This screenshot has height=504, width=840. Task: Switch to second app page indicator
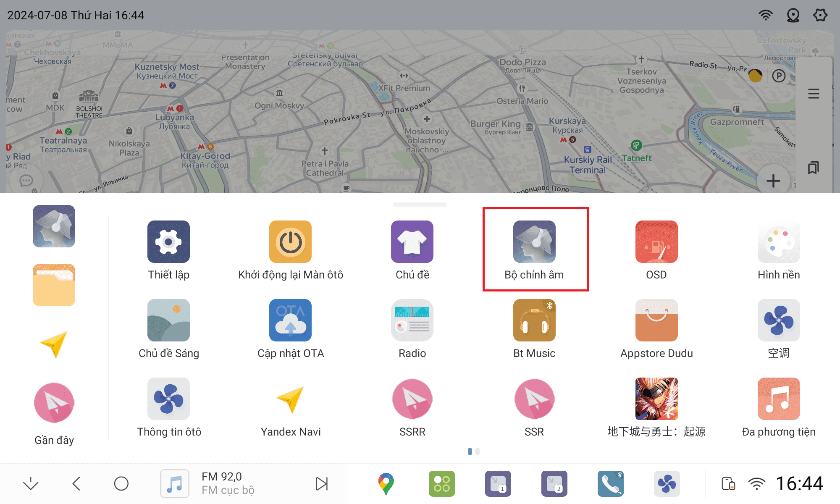click(x=478, y=451)
